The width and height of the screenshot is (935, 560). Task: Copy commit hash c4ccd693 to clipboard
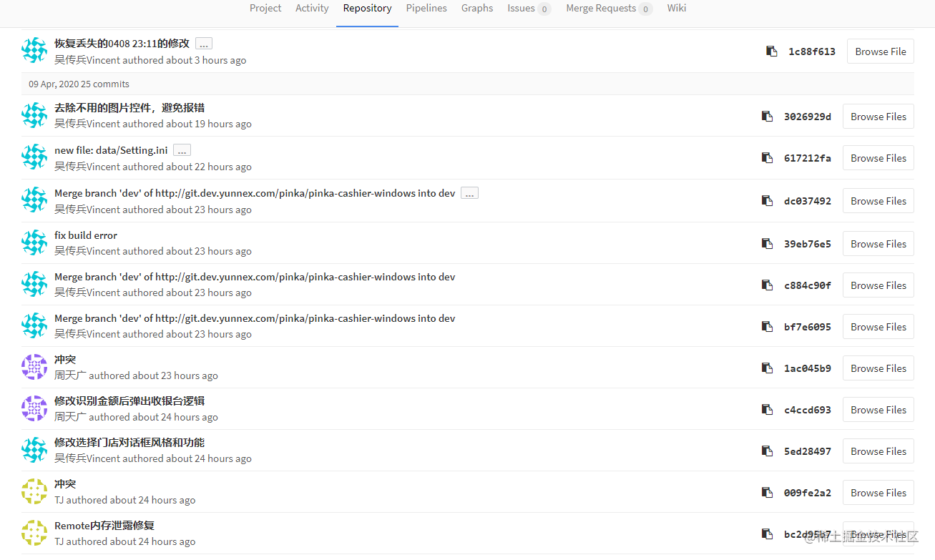(768, 410)
